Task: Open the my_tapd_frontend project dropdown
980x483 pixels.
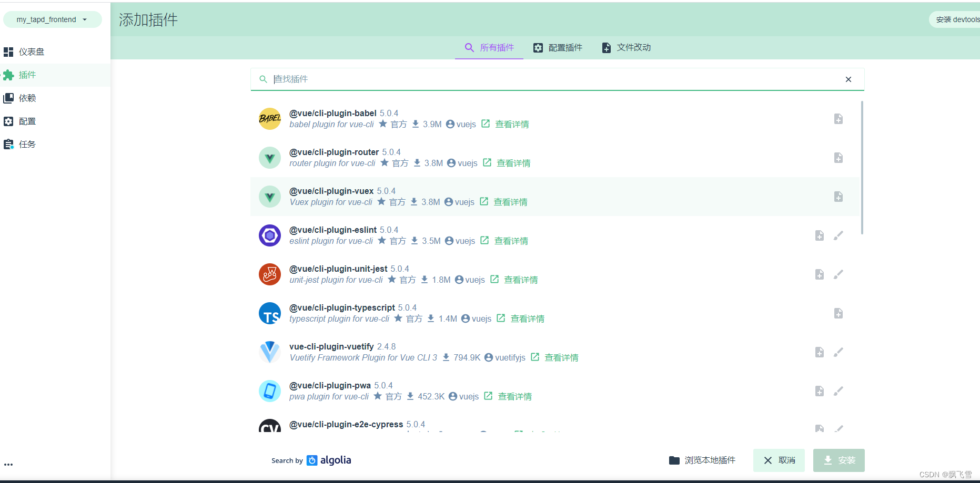Action: point(52,19)
